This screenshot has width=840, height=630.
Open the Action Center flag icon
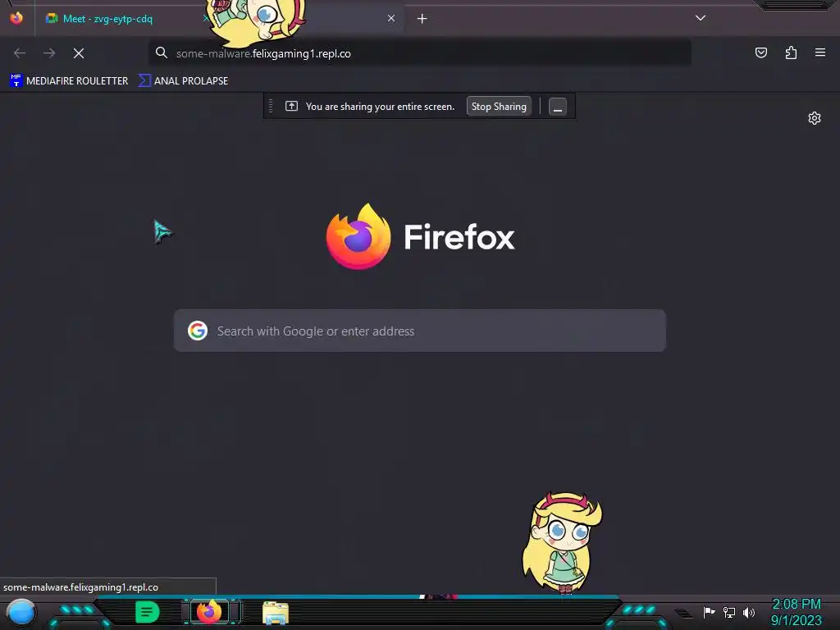pos(710,612)
